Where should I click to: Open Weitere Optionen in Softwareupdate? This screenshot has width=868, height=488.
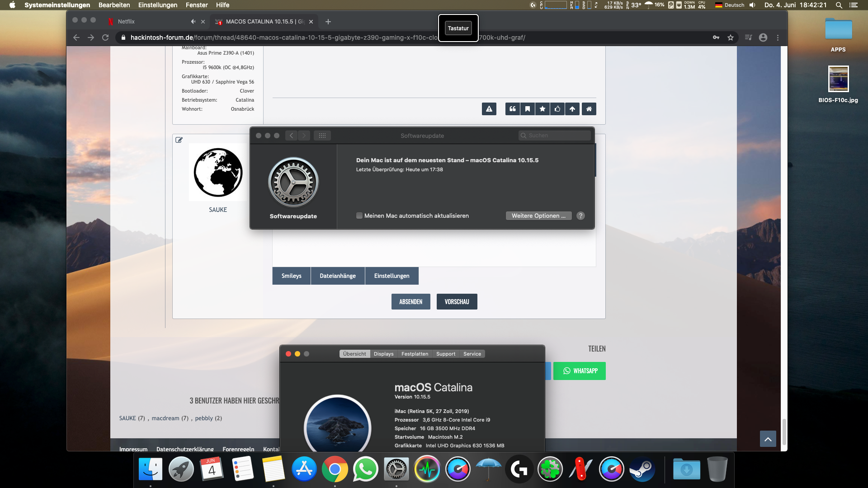coord(538,216)
